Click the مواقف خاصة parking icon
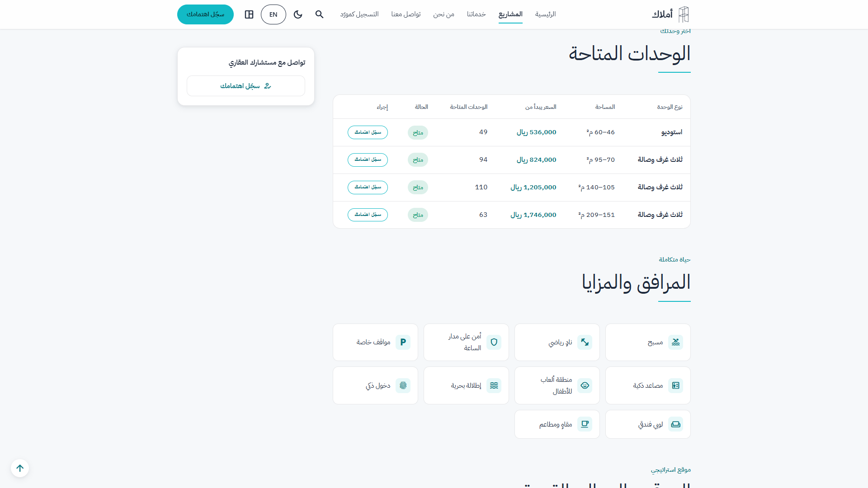 [x=403, y=343]
